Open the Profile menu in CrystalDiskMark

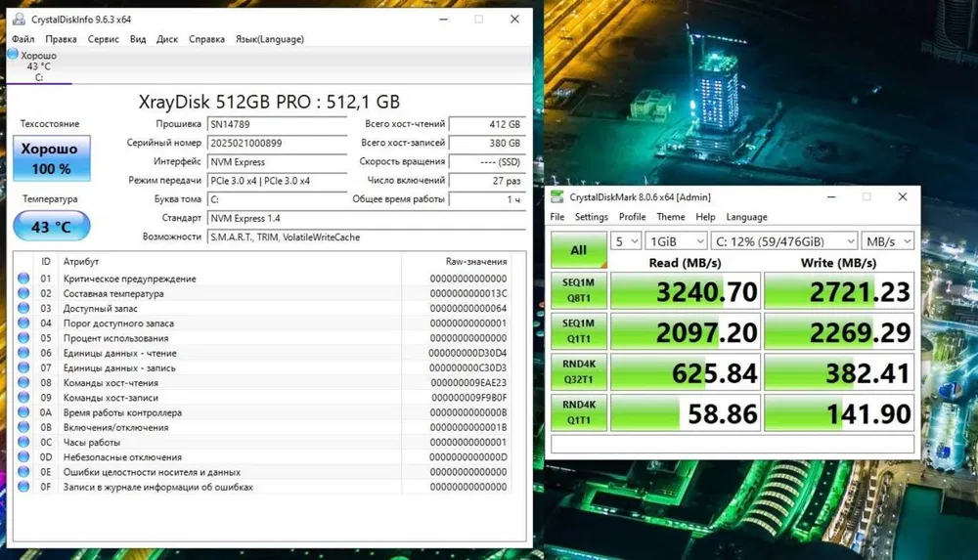(632, 217)
